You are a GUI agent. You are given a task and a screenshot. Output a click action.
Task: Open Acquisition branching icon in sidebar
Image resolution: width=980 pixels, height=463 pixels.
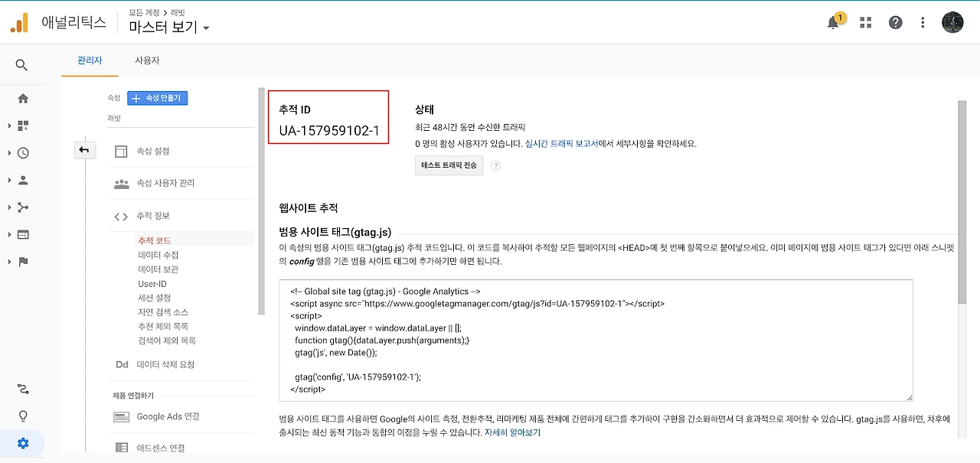[23, 207]
